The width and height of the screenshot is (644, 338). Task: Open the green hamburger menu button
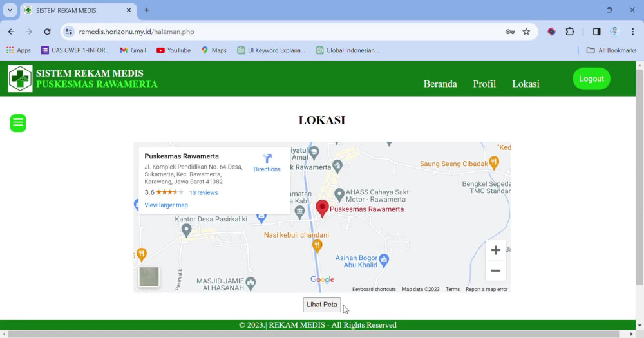[18, 123]
